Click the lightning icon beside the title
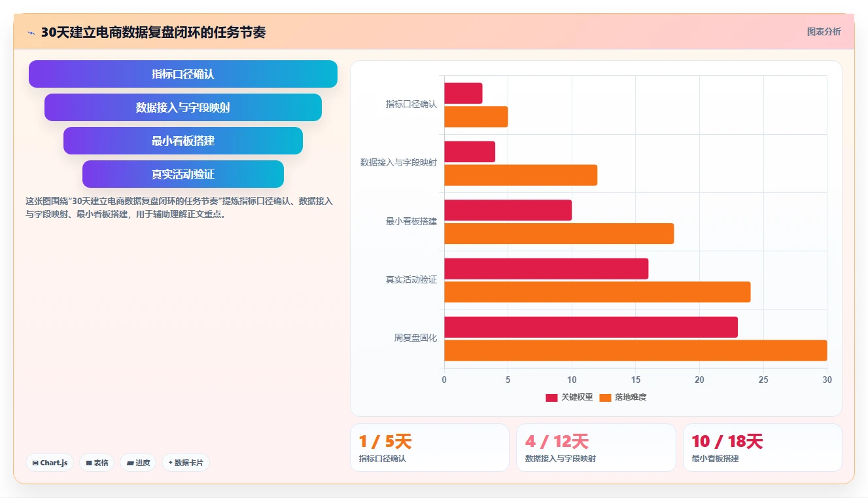 (31, 33)
